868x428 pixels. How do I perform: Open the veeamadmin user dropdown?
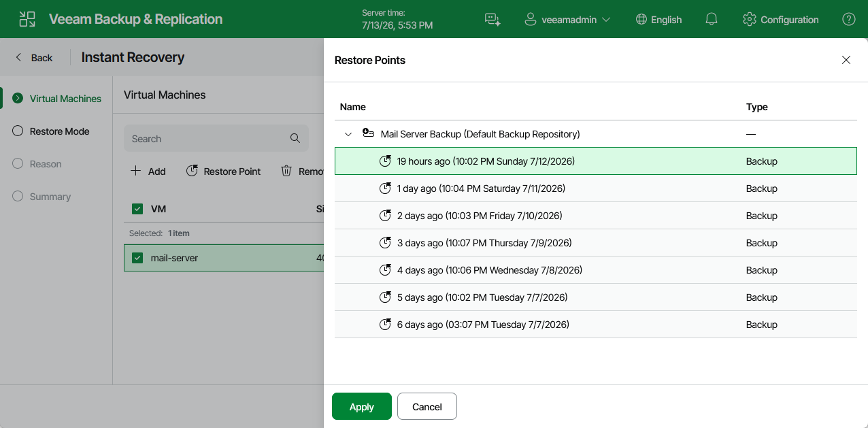[x=567, y=20]
